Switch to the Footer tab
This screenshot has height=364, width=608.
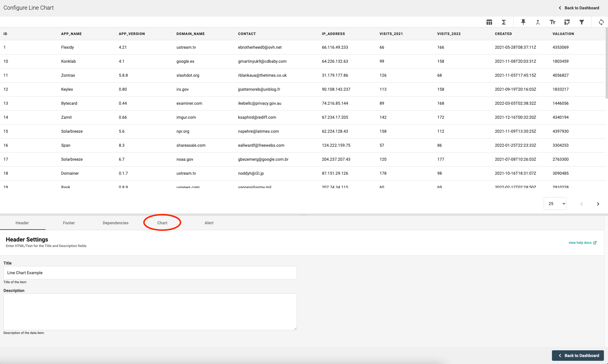click(69, 223)
